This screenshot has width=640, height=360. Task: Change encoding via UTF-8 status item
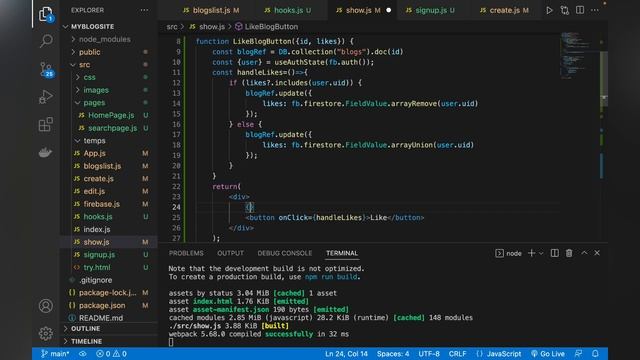click(x=429, y=354)
